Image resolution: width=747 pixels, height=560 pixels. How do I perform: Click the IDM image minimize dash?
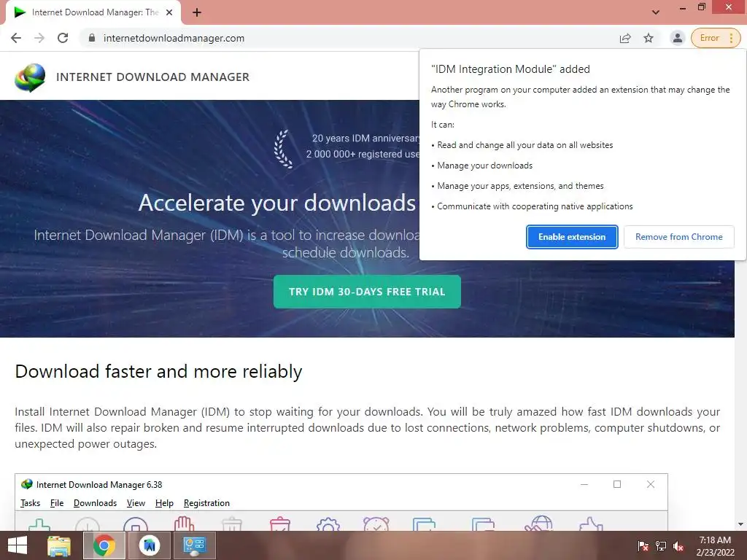click(584, 484)
